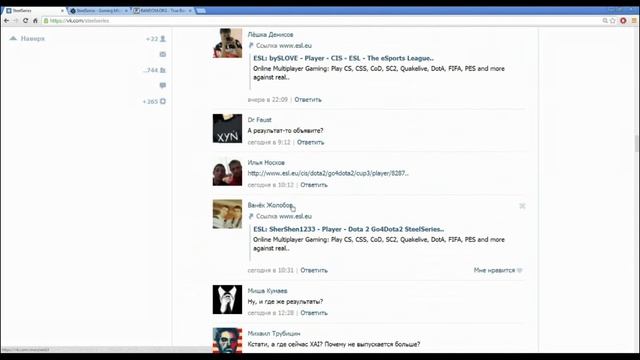This screenshot has height=360, width=640.
Task: Delete Ванёк Жолобов's comment with the X
Action: tap(522, 206)
